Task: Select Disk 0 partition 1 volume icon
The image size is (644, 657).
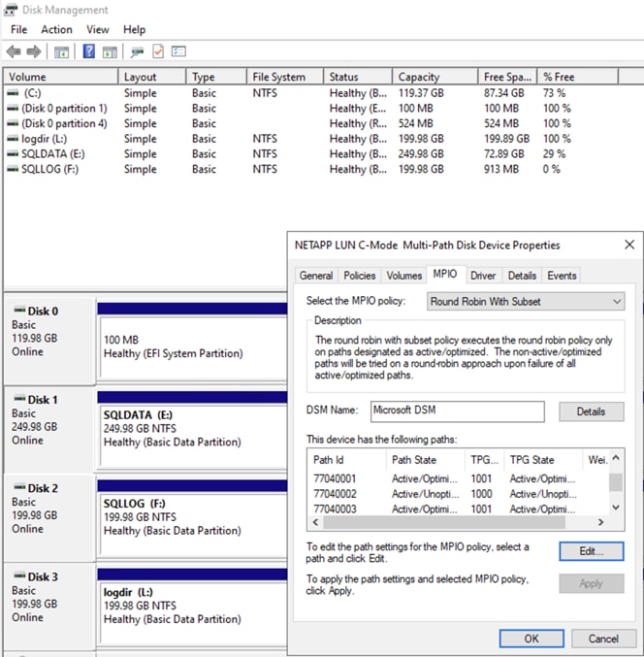Action: [13, 108]
